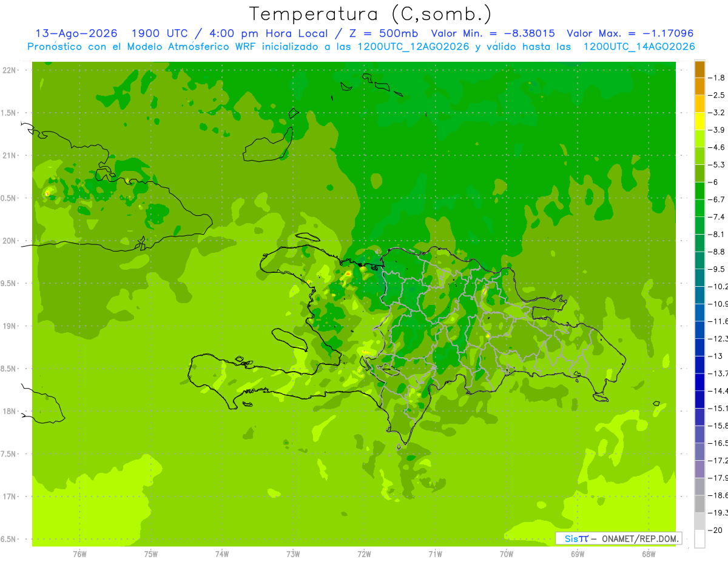
Task: Click the "1900 UTC" time text
Action: pos(160,33)
